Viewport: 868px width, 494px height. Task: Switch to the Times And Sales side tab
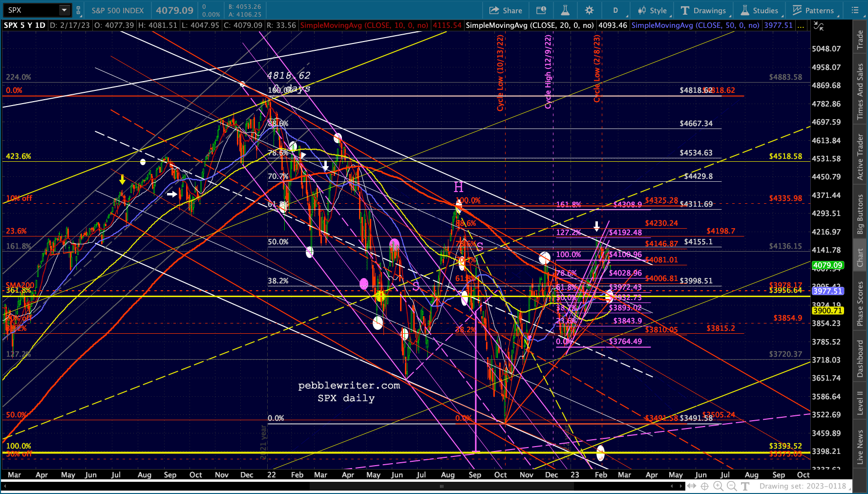click(x=860, y=91)
